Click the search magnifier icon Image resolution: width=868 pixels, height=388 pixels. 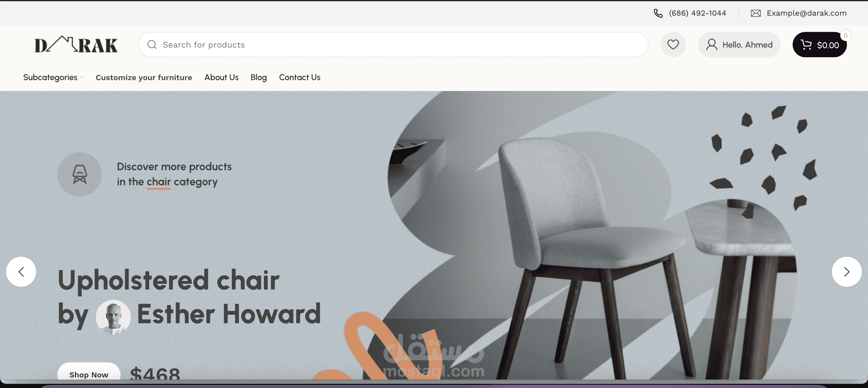152,45
